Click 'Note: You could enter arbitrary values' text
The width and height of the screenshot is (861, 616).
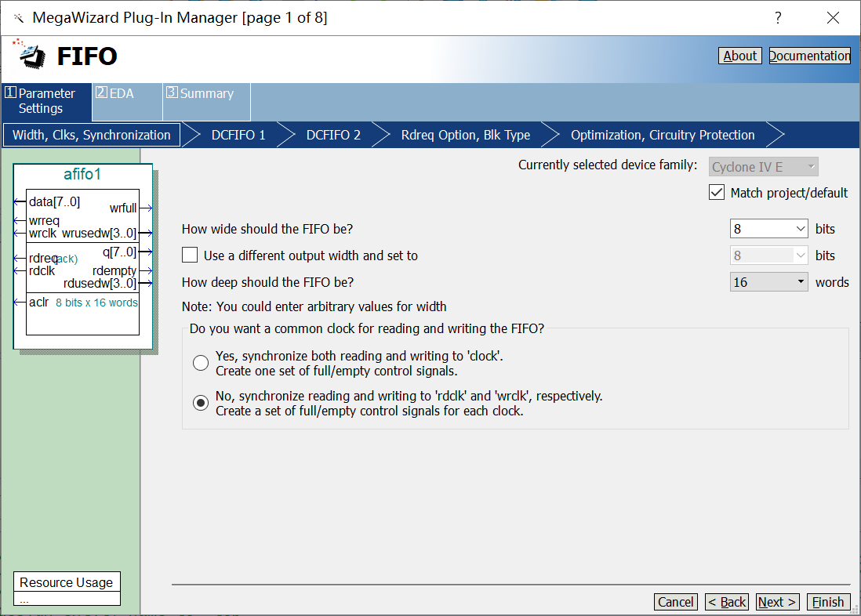(x=314, y=306)
